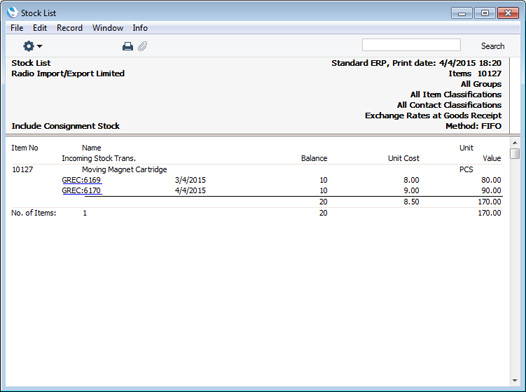Click the 'Method: FIFO' header text
This screenshot has width=526, height=392.
(473, 126)
